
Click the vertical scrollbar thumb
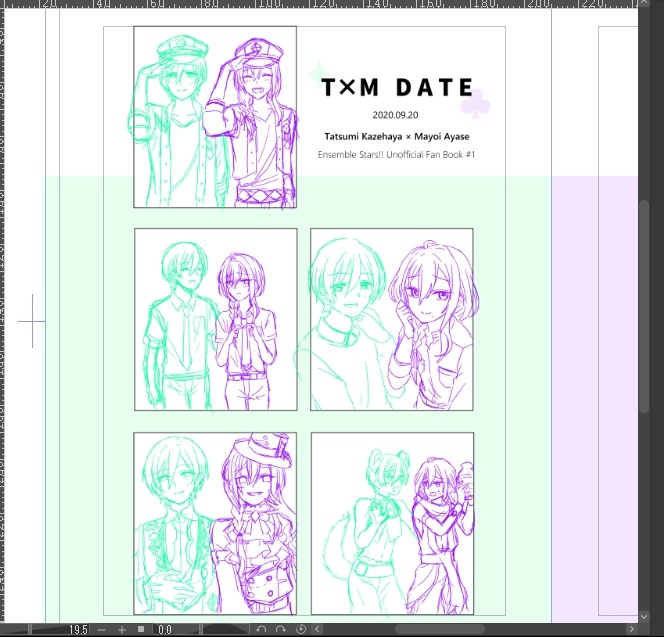coord(644,306)
